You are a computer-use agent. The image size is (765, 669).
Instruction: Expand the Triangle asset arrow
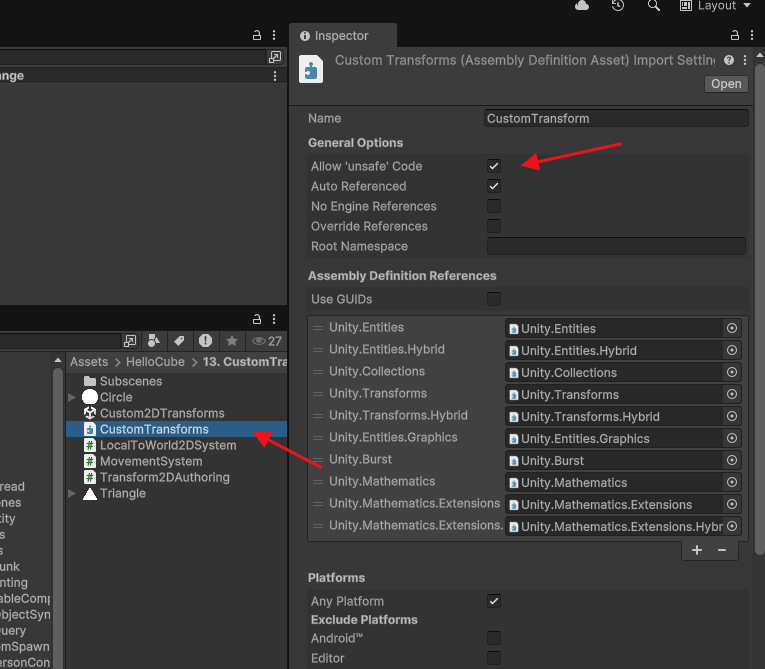72,493
